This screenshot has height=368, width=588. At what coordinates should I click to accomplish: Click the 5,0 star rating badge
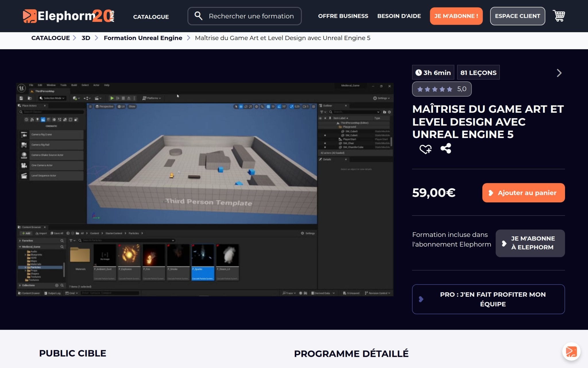click(x=442, y=89)
